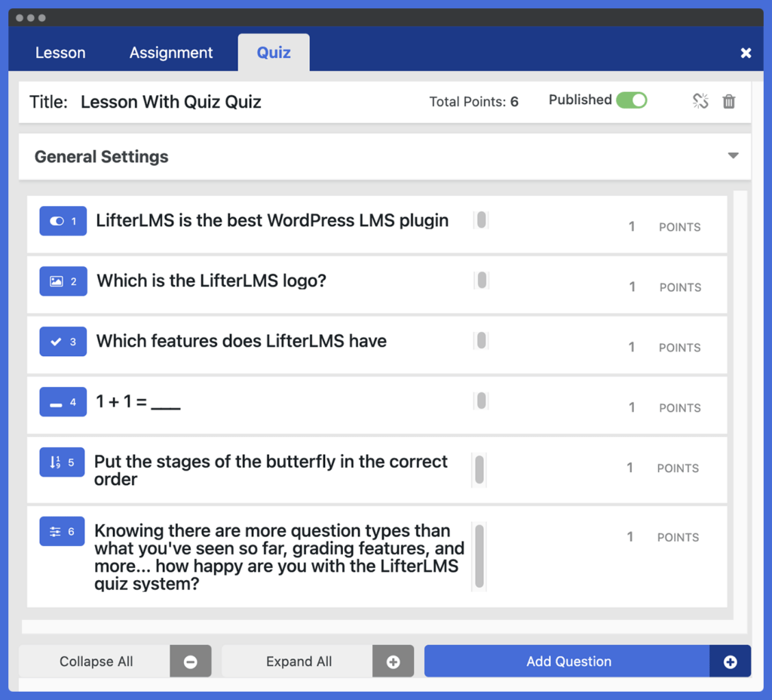Click the plus icon next to Expand All

click(393, 662)
